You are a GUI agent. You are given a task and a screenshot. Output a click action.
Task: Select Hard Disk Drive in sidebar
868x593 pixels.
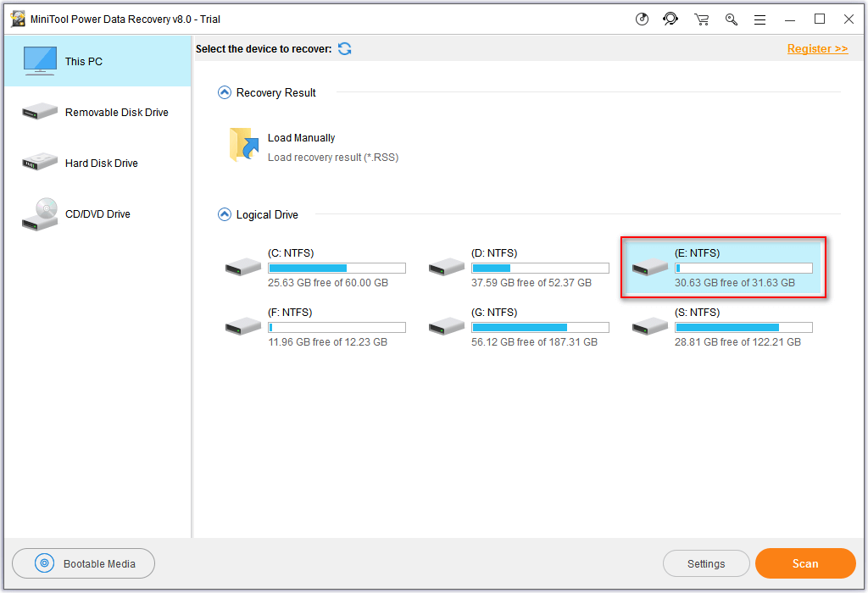(97, 163)
